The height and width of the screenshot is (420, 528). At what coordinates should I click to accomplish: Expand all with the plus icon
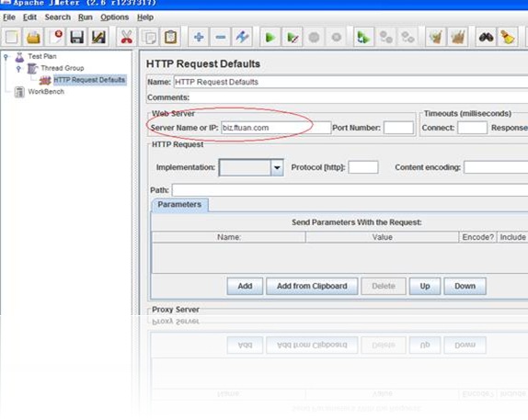click(199, 37)
